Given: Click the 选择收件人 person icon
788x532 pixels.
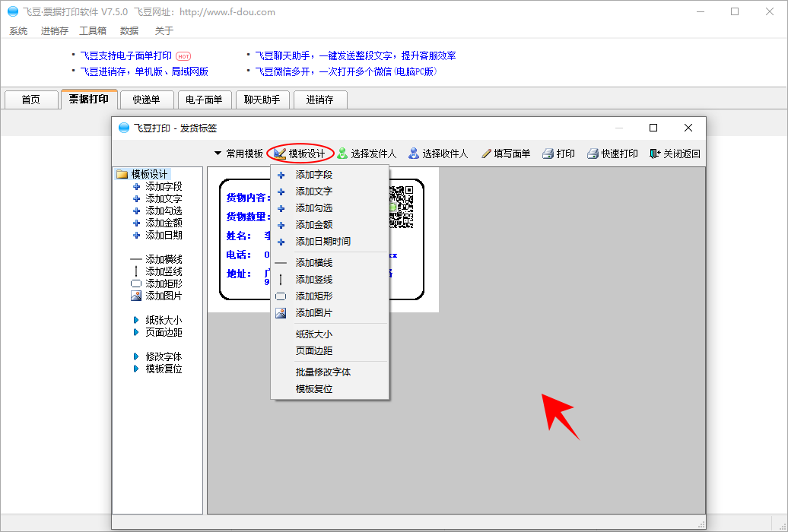Looking at the screenshot, I should 414,154.
